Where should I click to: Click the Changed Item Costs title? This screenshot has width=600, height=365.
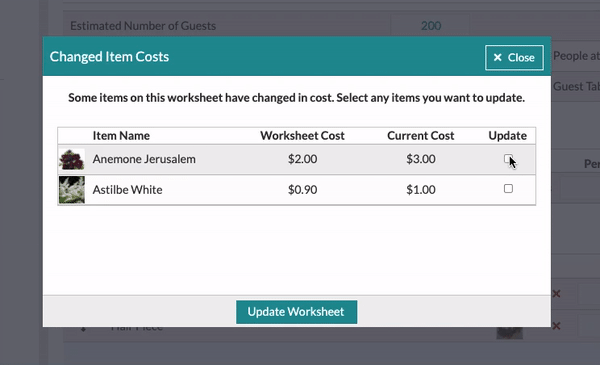(x=109, y=57)
